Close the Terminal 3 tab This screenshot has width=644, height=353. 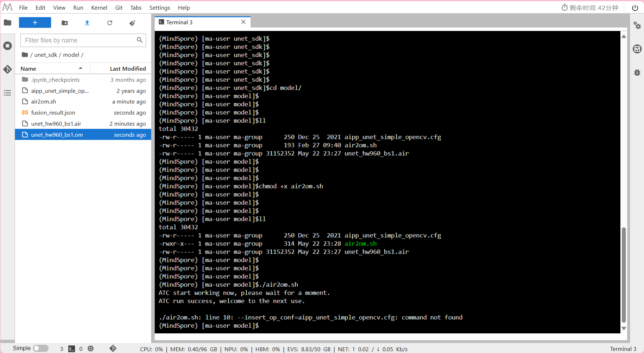pyautogui.click(x=243, y=22)
